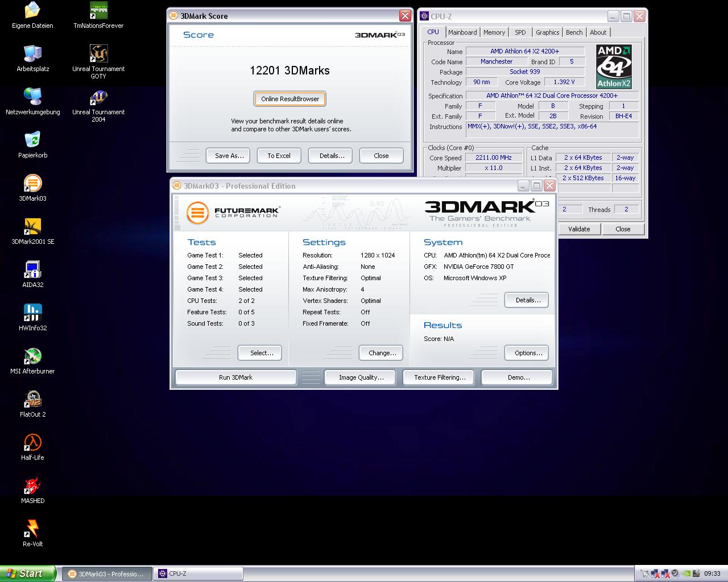Switch to CPU tab in CPU-Z
Screen dimensions: 728x582
(433, 32)
